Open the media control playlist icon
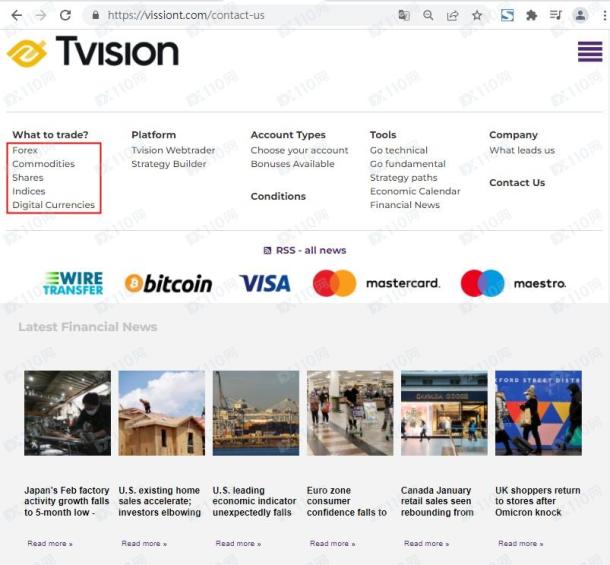The height and width of the screenshot is (565, 610). (x=556, y=16)
